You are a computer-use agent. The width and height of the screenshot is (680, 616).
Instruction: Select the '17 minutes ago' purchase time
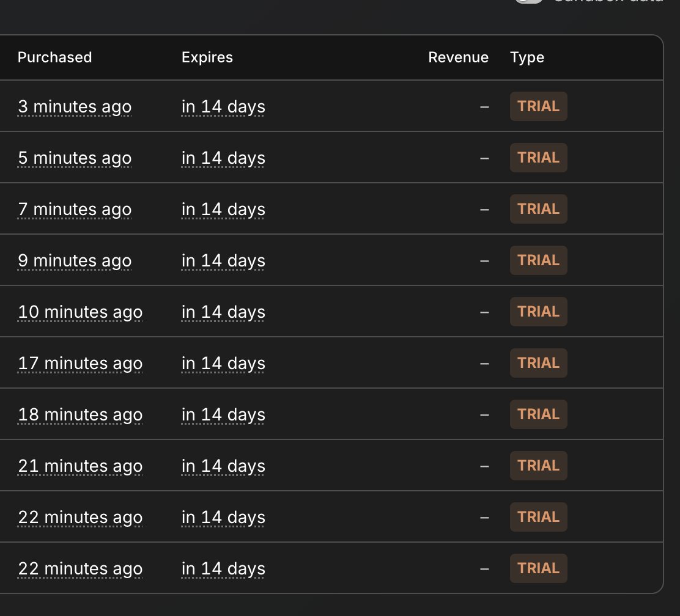[80, 363]
